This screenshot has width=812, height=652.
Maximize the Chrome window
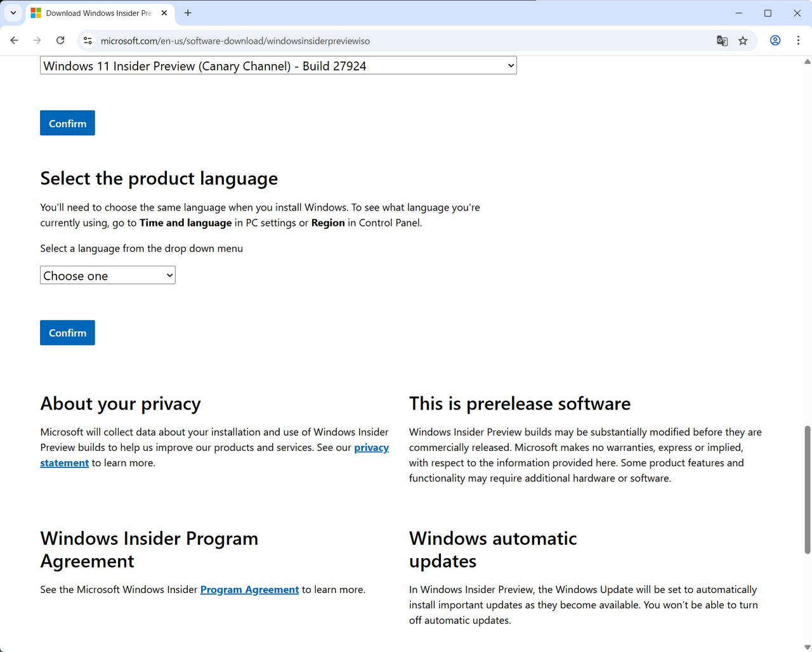(x=768, y=13)
